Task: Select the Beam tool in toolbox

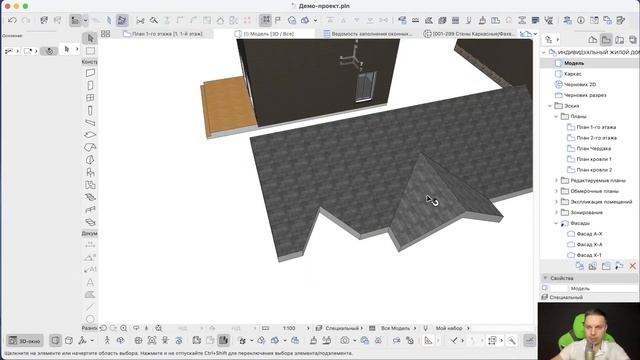Action: click(90, 122)
